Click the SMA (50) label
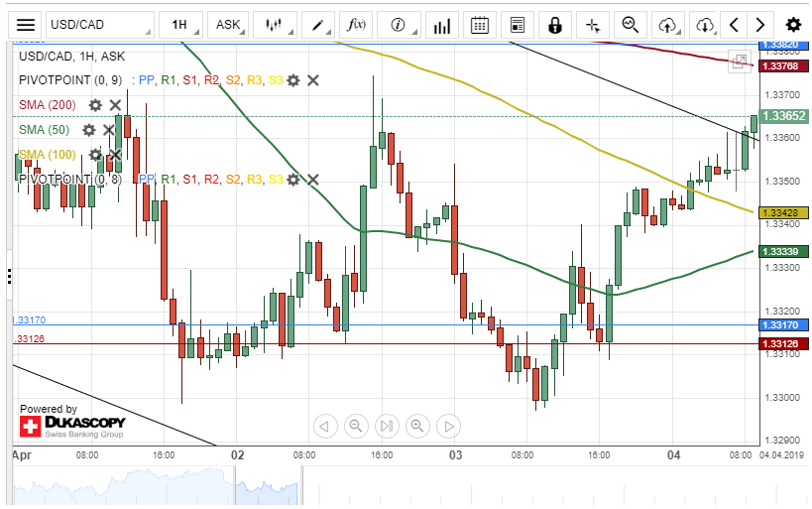Screen dimensions: 812x509 (44, 130)
